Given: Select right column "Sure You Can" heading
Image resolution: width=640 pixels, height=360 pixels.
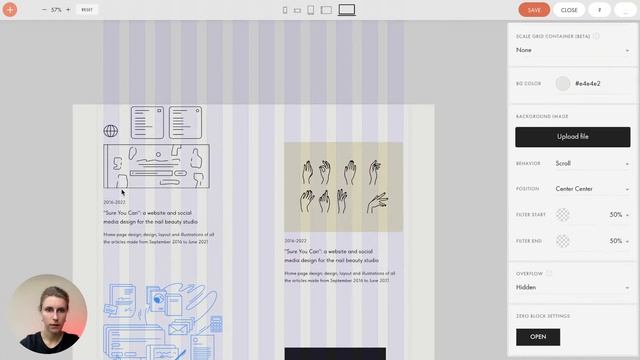Looking at the screenshot, I should (331, 256).
